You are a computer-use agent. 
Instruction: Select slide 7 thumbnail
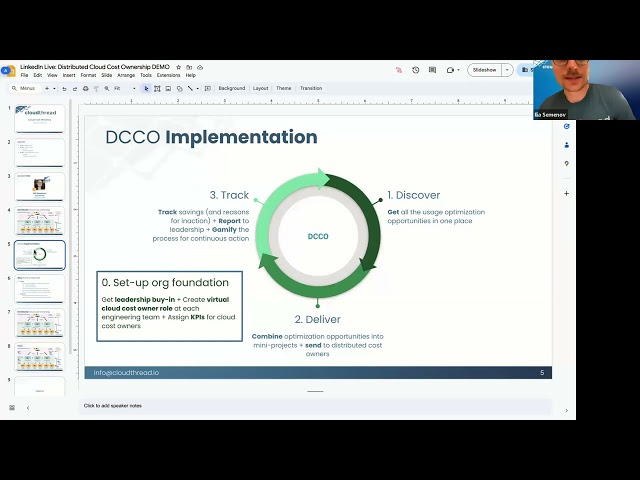tap(40, 323)
